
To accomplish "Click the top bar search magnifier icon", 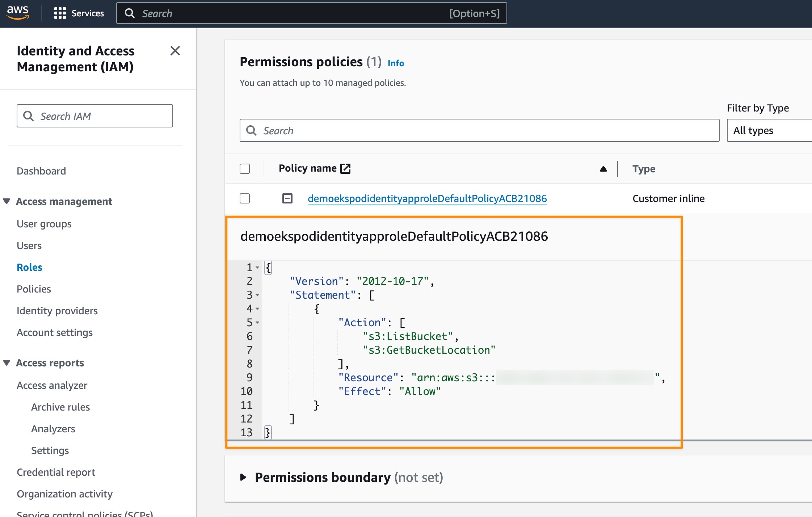I will [130, 13].
